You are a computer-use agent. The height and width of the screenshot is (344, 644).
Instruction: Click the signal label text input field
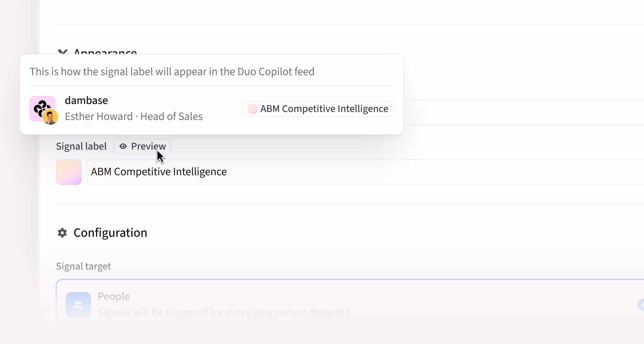pos(365,172)
